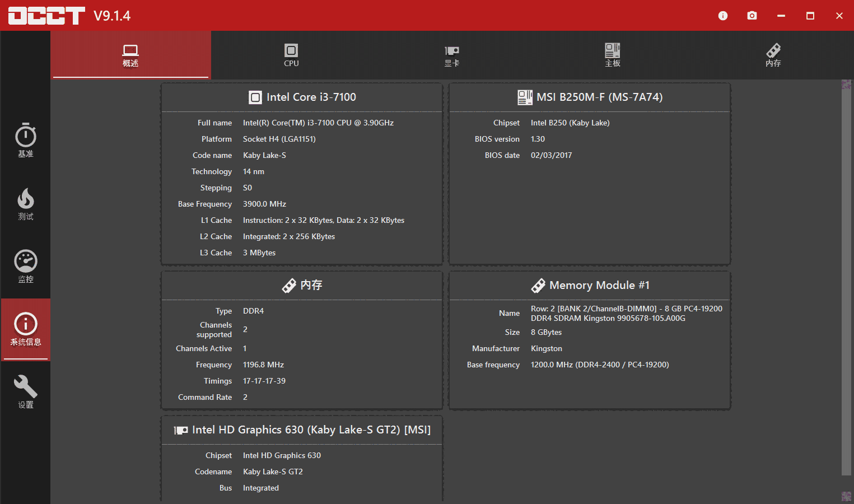Maximize the OCCT window
This screenshot has height=504, width=854.
point(810,16)
